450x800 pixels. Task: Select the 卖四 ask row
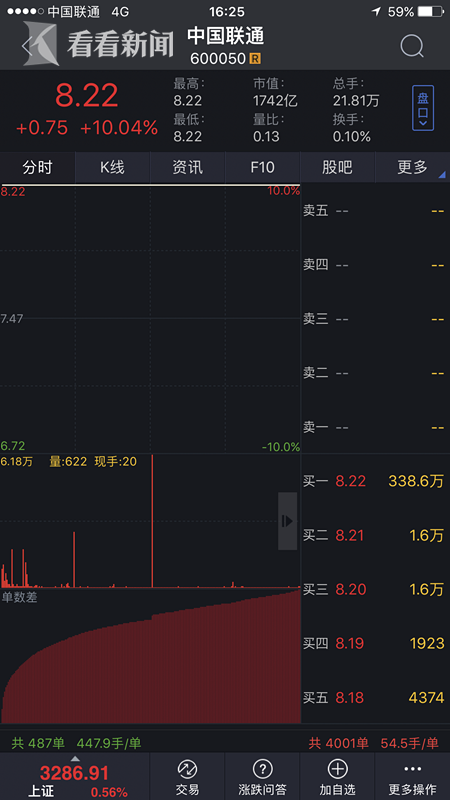(x=375, y=265)
